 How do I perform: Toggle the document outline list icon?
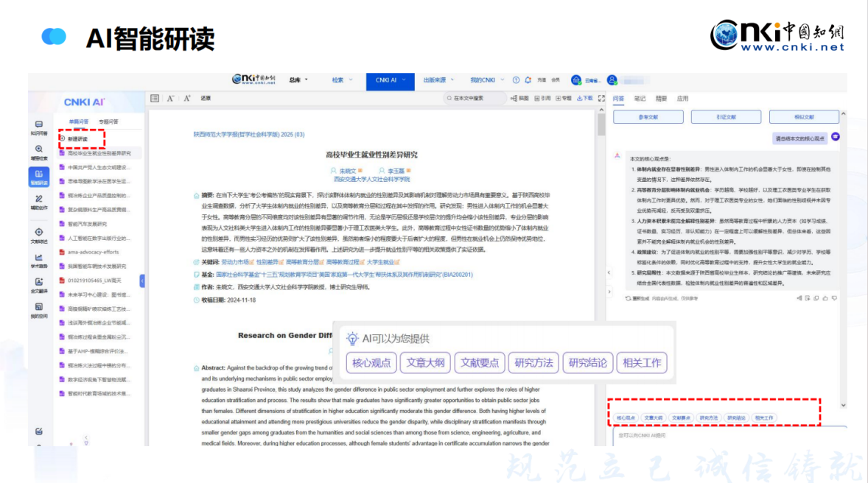tap(155, 98)
